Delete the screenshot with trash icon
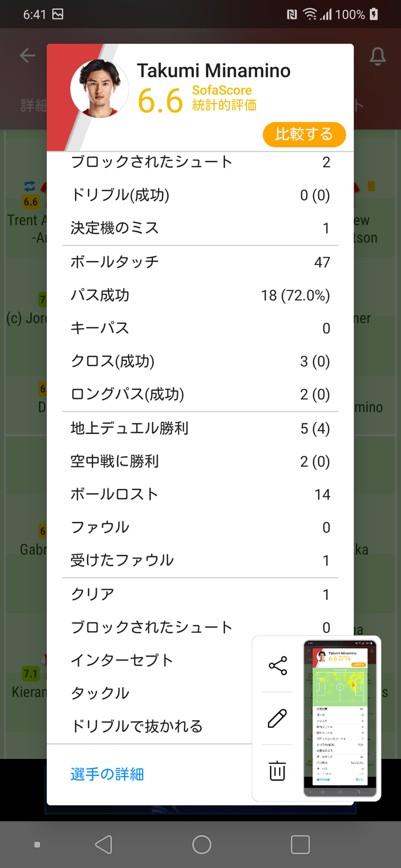 click(x=277, y=771)
